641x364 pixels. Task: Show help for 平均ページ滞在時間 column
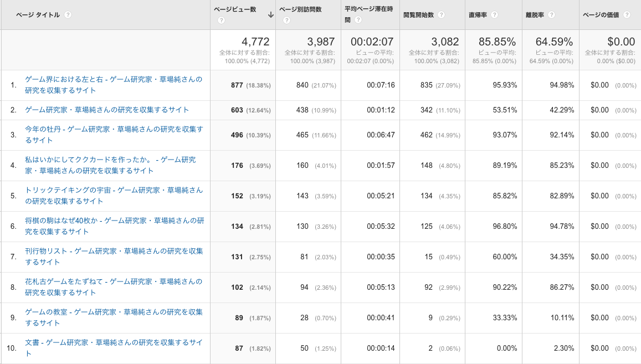358,20
